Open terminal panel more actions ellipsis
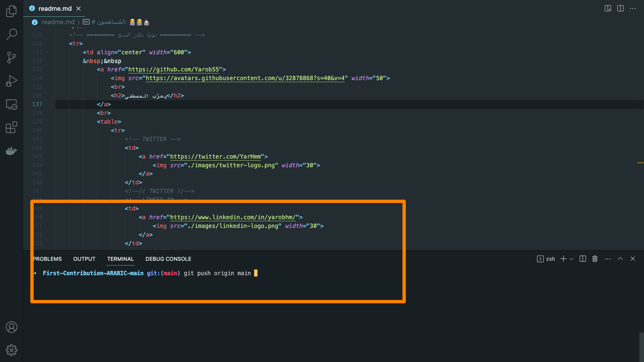This screenshot has height=362, width=644. [x=607, y=259]
